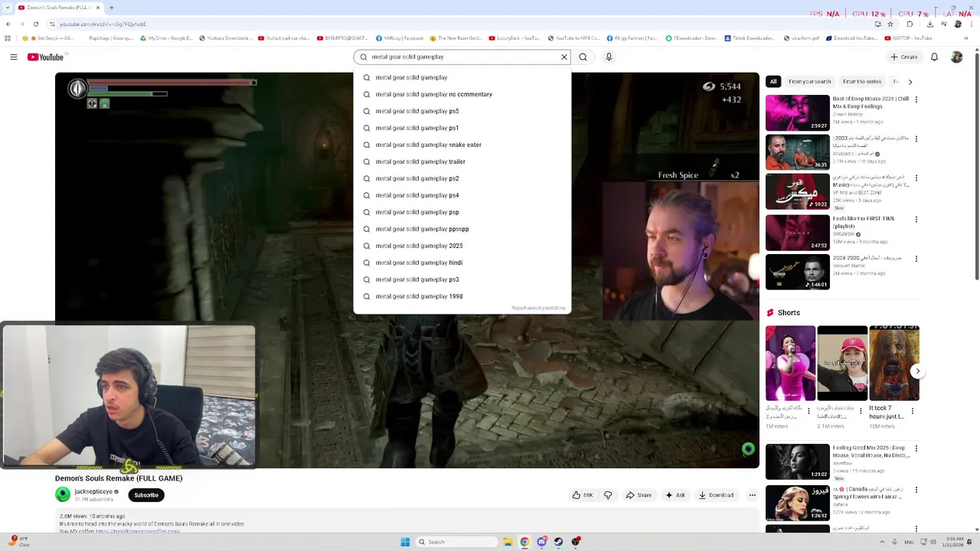The width and height of the screenshot is (980, 551).
Task: Open 'Feeling Good Mix 2025' video thumbnail
Action: tap(797, 461)
